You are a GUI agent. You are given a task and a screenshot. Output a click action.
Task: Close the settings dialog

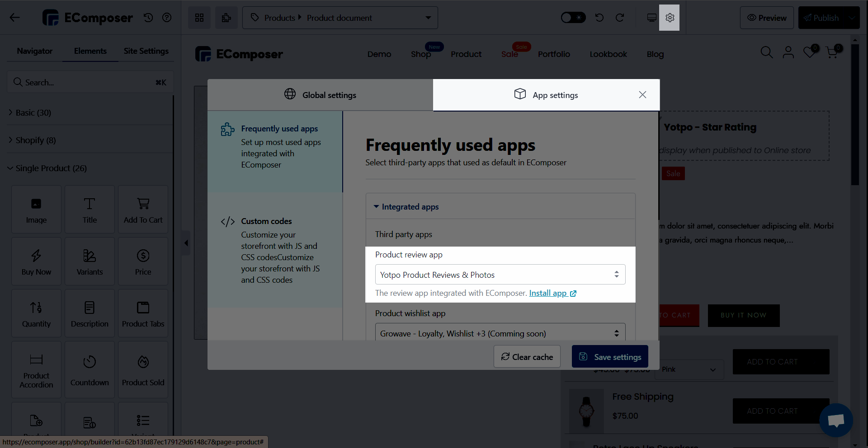[642, 94]
